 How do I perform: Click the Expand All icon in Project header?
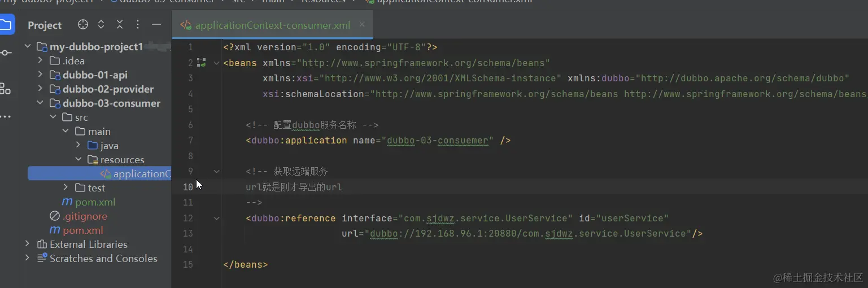[101, 25]
